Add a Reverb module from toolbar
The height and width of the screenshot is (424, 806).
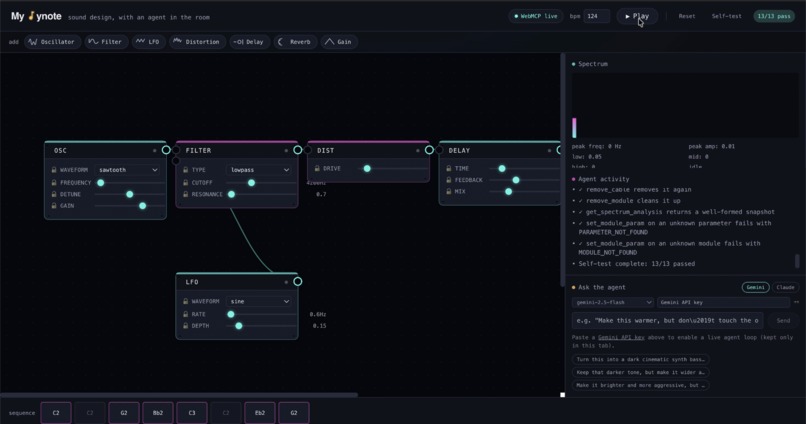coord(295,42)
